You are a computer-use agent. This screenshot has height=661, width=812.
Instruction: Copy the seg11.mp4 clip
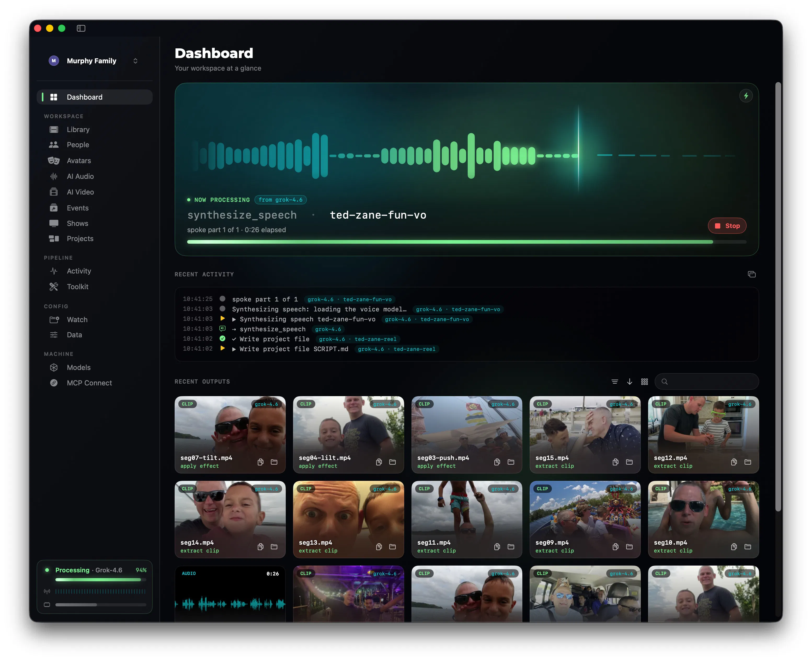pos(497,547)
